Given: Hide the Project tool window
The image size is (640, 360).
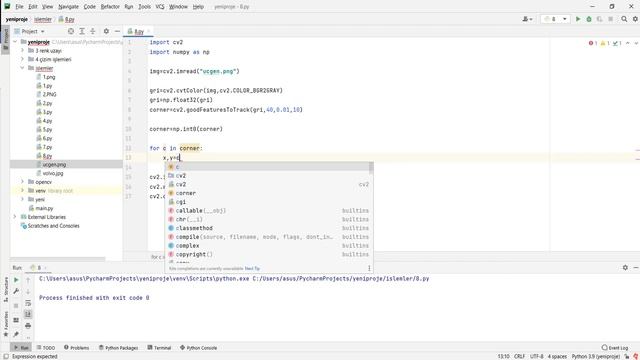Looking at the screenshot, I should 117,31.
